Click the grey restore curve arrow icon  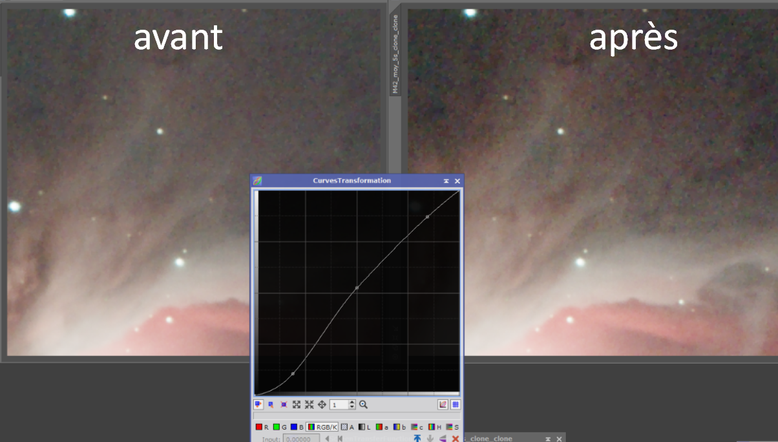(x=430, y=438)
